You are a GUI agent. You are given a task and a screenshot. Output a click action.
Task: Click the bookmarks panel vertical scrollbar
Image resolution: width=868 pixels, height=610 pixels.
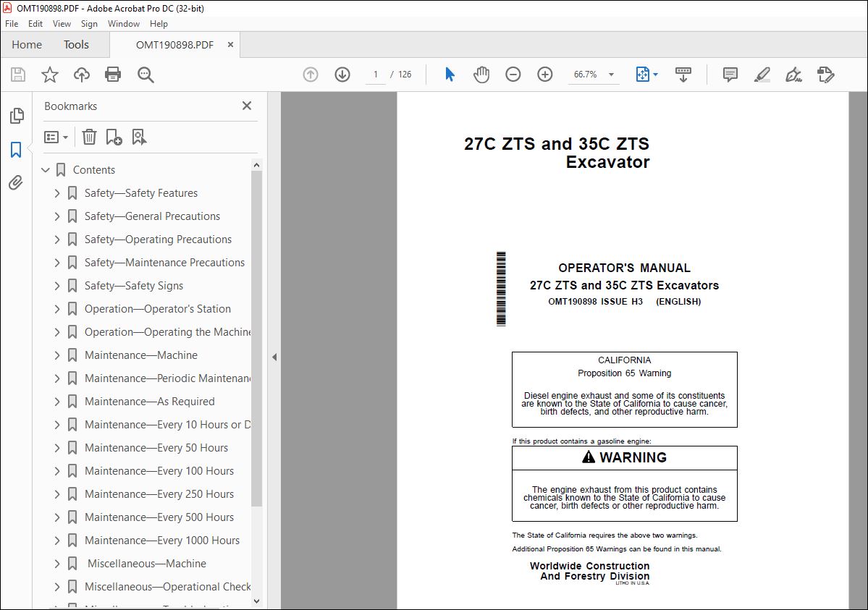tap(256, 338)
